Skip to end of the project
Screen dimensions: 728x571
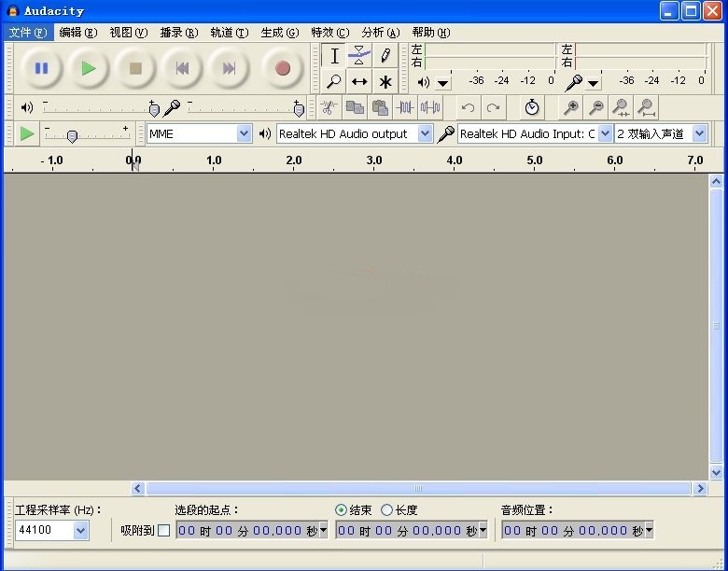(x=229, y=69)
